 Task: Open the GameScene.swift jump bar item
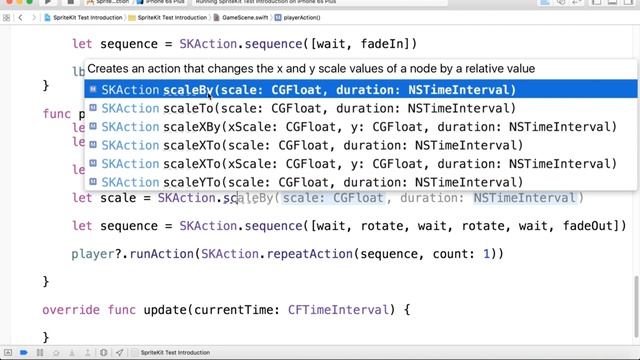tap(241, 18)
